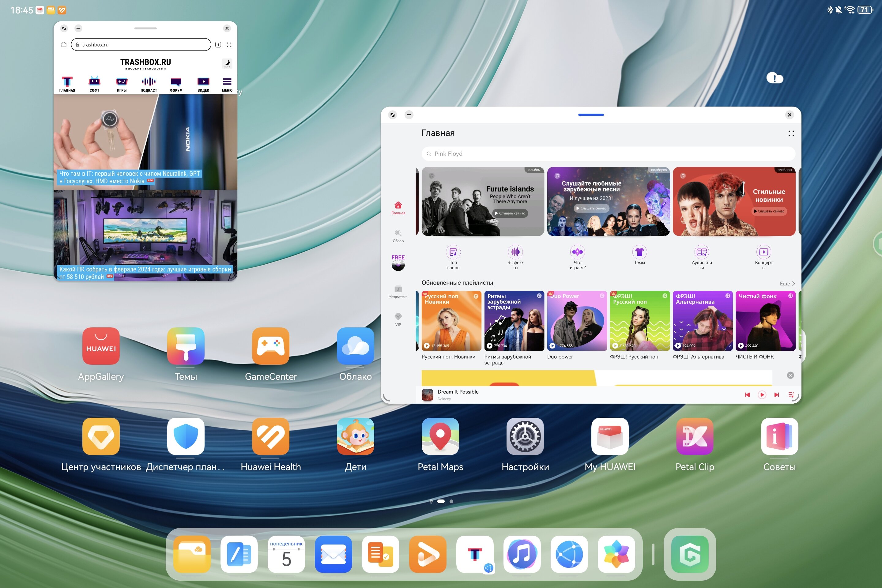The width and height of the screenshot is (882, 588).
Task: Open Neuralink IT news article
Action: click(145, 142)
